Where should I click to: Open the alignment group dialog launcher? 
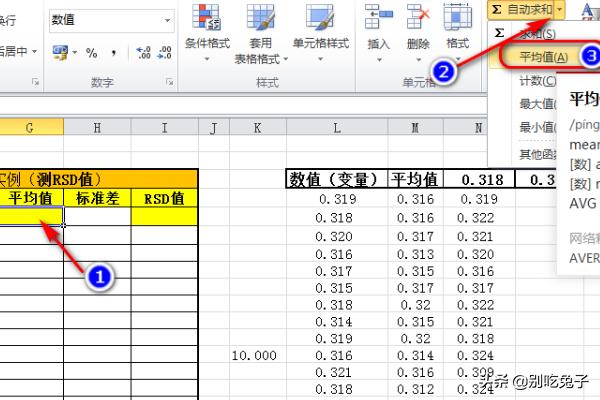(x=36, y=82)
